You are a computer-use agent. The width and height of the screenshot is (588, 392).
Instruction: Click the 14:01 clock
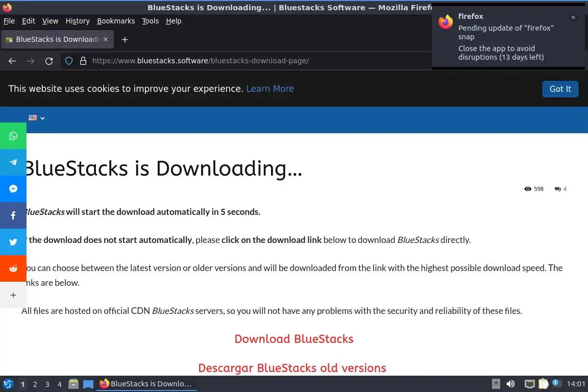(x=576, y=384)
